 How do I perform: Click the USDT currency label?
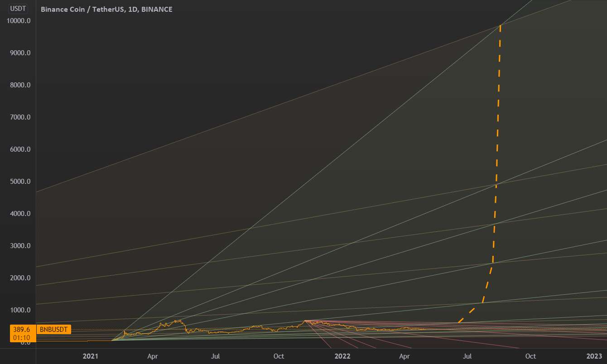point(18,9)
